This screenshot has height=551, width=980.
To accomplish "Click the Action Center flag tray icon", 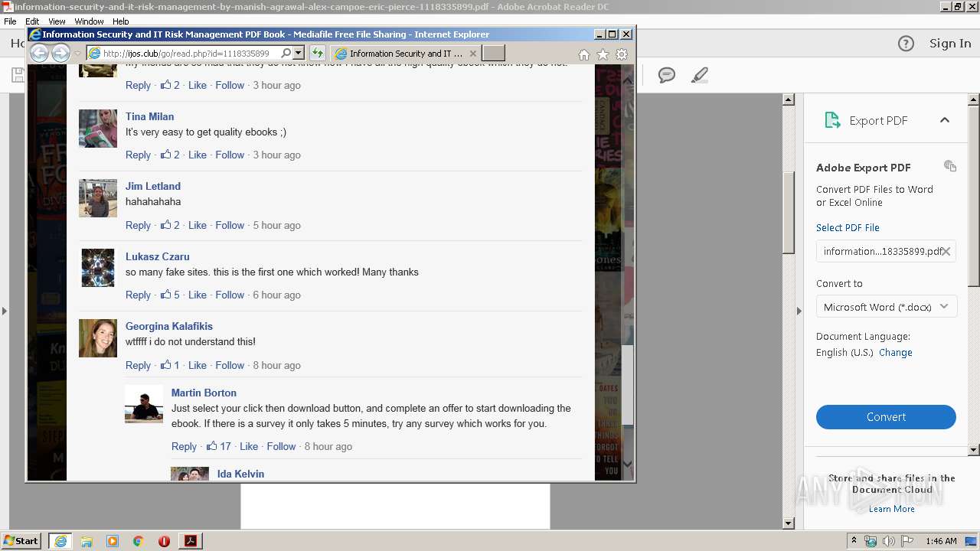I will click(x=906, y=541).
